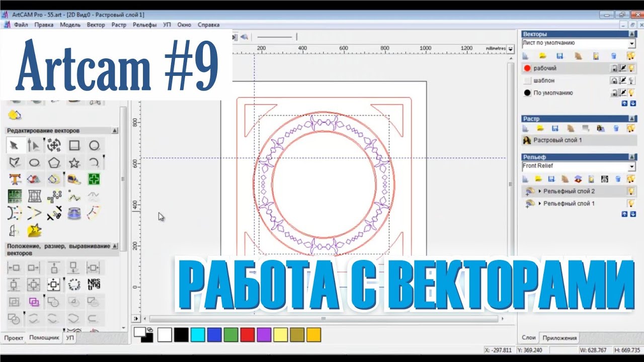Click the yellow star vector tool
644x362 pixels.
[x=34, y=230]
